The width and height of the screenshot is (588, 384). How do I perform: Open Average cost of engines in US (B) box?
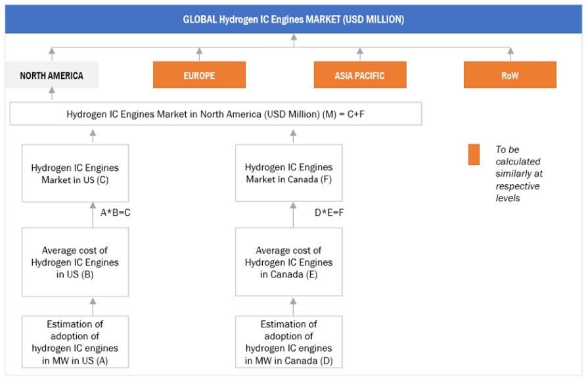(x=75, y=262)
